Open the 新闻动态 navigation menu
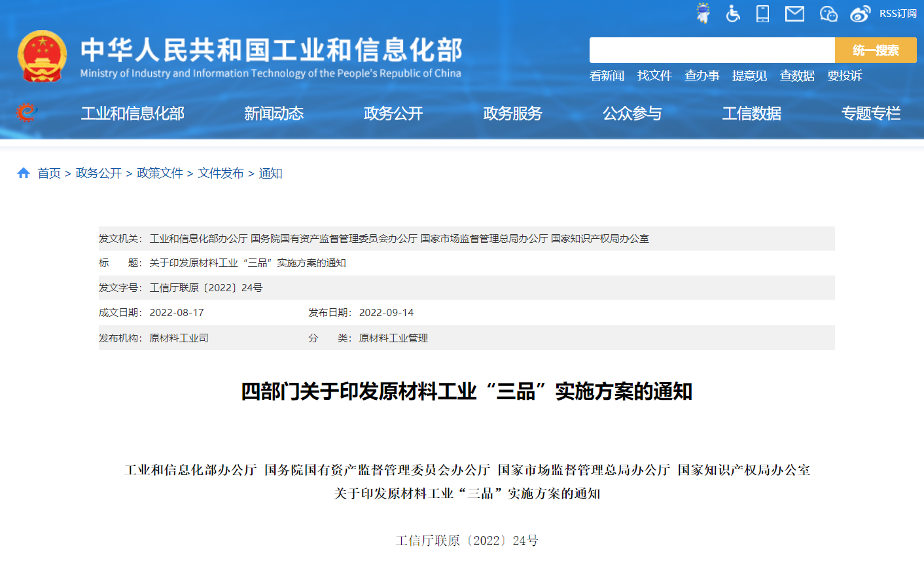Viewport: 924px width, 568px height. pyautogui.click(x=274, y=113)
